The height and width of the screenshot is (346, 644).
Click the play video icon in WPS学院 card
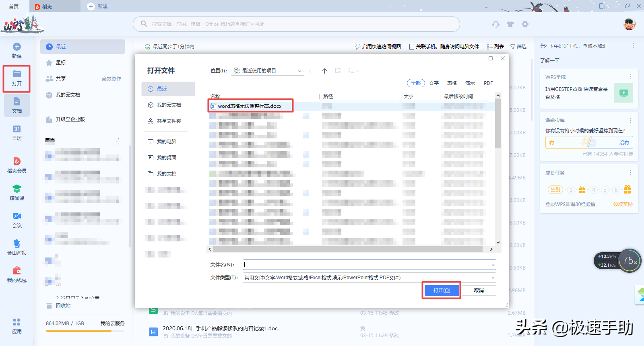623,93
